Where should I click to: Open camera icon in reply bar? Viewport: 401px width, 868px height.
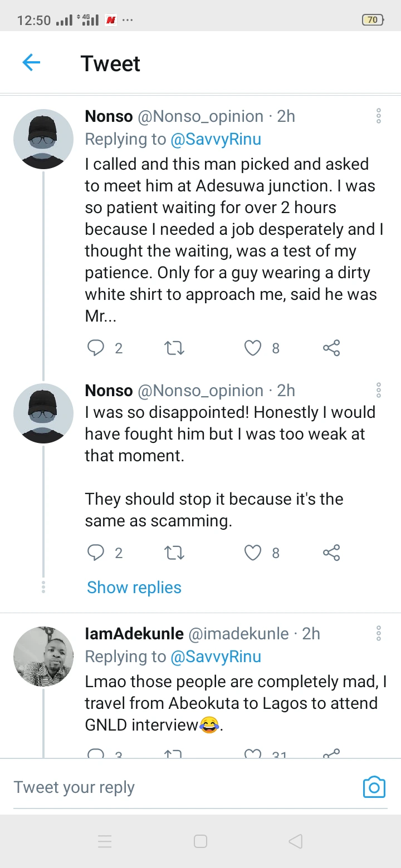click(x=374, y=787)
